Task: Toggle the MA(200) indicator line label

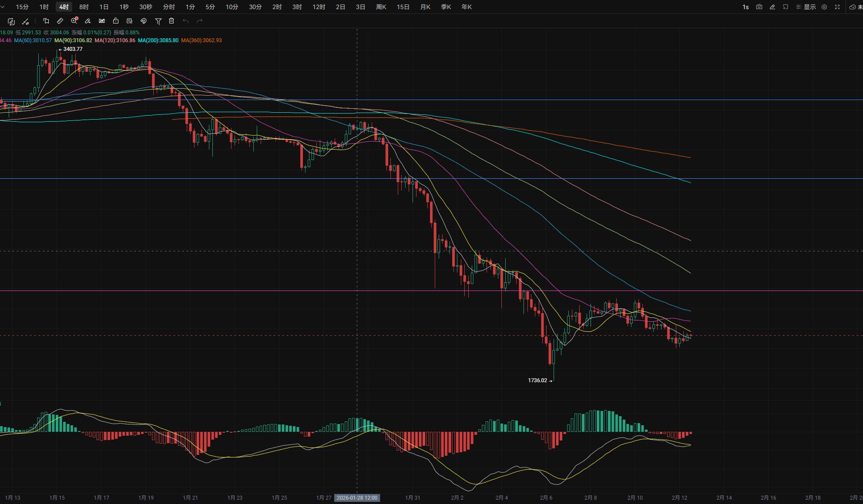Action: [x=158, y=40]
